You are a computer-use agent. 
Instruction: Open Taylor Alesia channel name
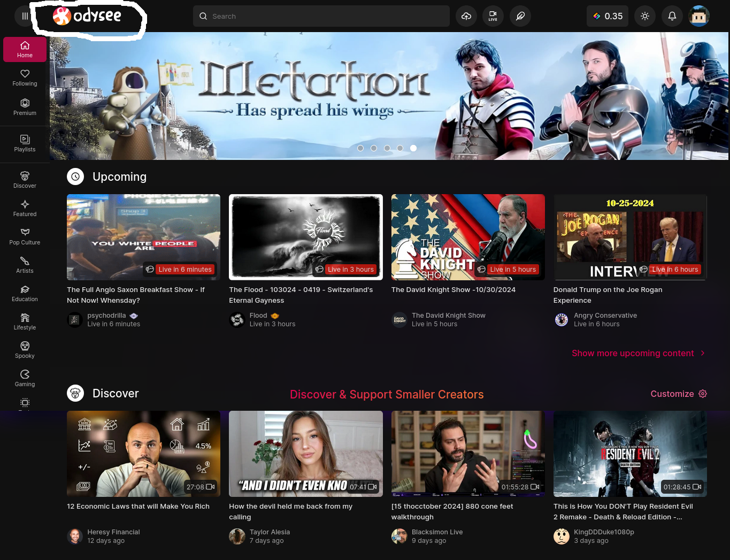[x=270, y=532]
